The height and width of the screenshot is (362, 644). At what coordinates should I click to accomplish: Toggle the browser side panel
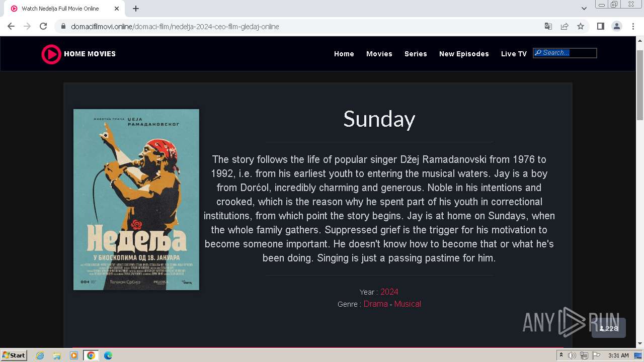600,26
